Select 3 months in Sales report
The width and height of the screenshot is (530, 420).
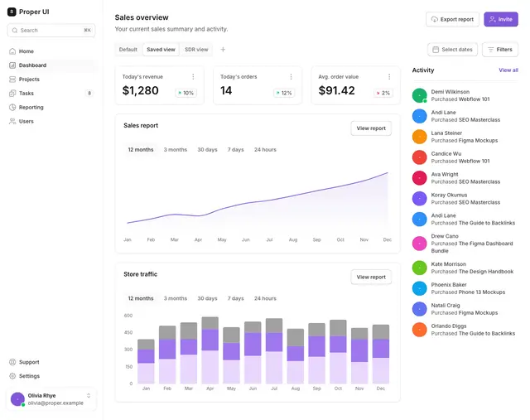[x=175, y=149]
